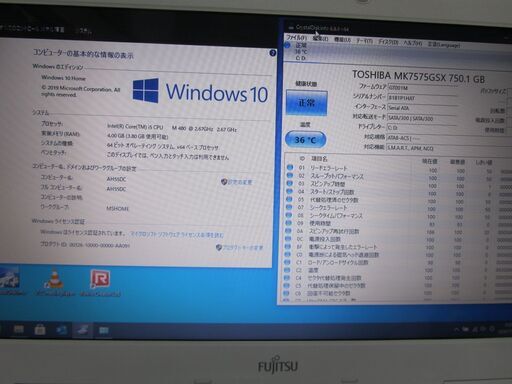512x384 pixels.
Task: Open the VLC media player desktop icon
Action: (54, 282)
